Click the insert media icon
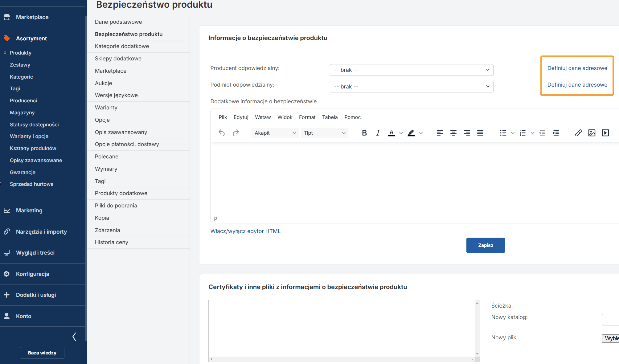The image size is (619, 364). click(605, 133)
